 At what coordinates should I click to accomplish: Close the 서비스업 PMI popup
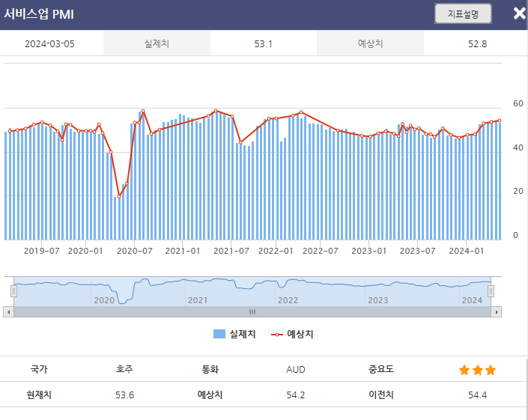(x=520, y=13)
